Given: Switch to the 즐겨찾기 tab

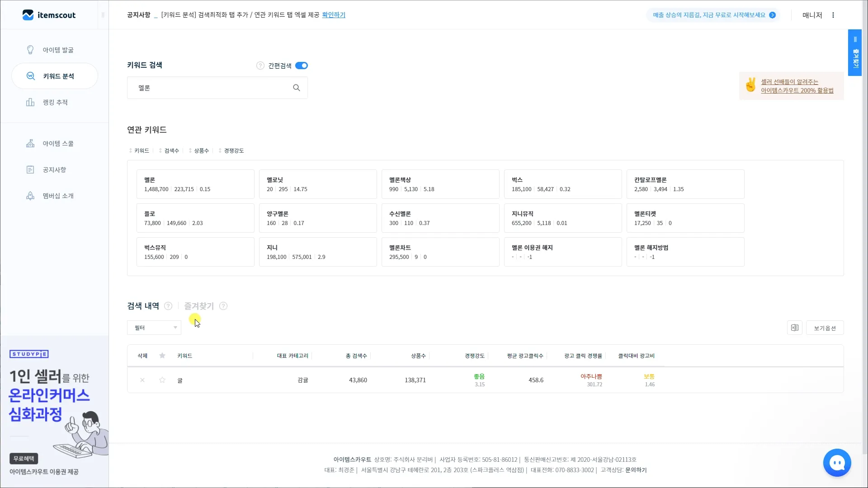Looking at the screenshot, I should coord(199,306).
